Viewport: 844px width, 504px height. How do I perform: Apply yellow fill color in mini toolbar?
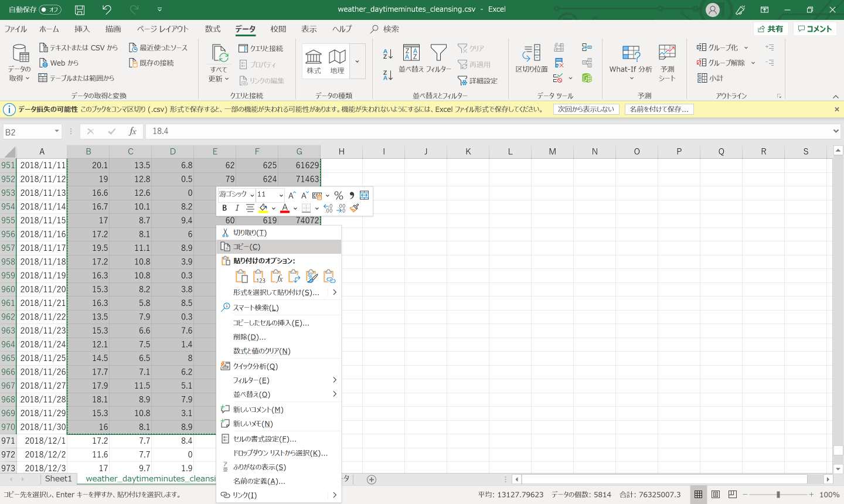click(x=264, y=208)
